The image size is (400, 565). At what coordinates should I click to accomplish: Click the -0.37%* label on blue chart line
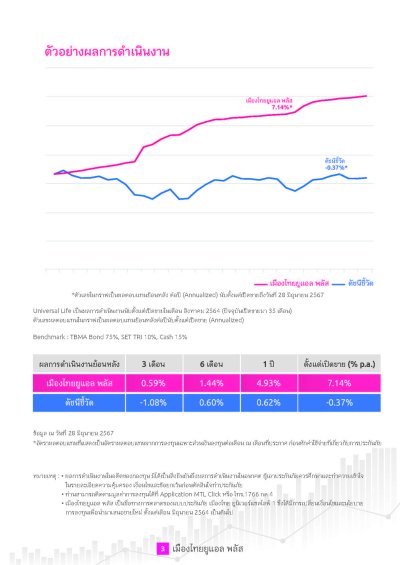pyautogui.click(x=336, y=168)
